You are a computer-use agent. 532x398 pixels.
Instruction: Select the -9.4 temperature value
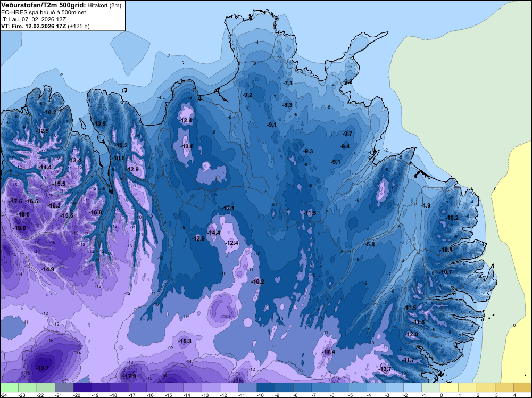(345, 146)
